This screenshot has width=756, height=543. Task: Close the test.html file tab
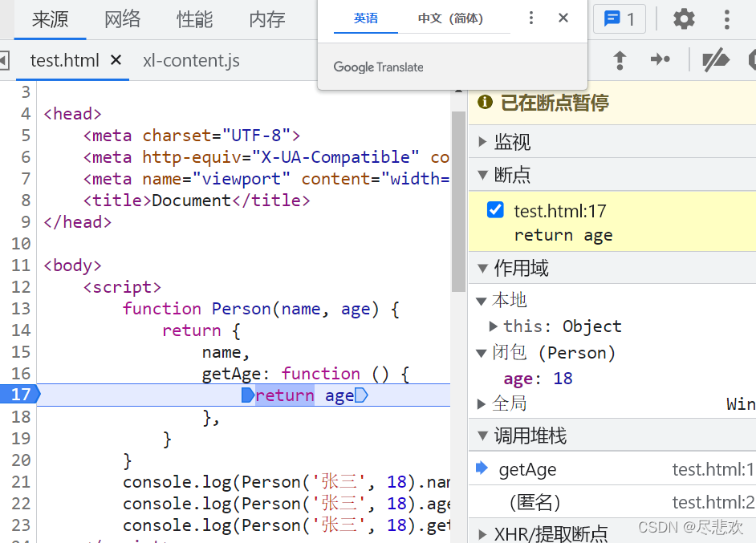(x=116, y=61)
